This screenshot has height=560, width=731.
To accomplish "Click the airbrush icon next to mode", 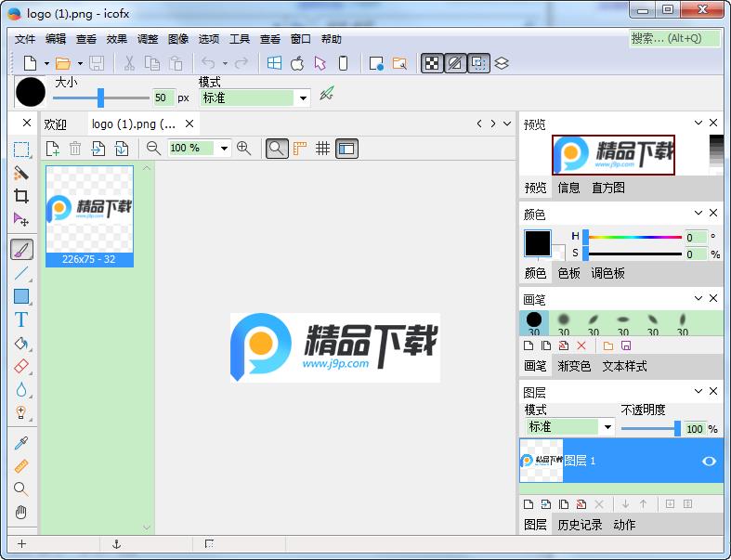I will pyautogui.click(x=326, y=94).
